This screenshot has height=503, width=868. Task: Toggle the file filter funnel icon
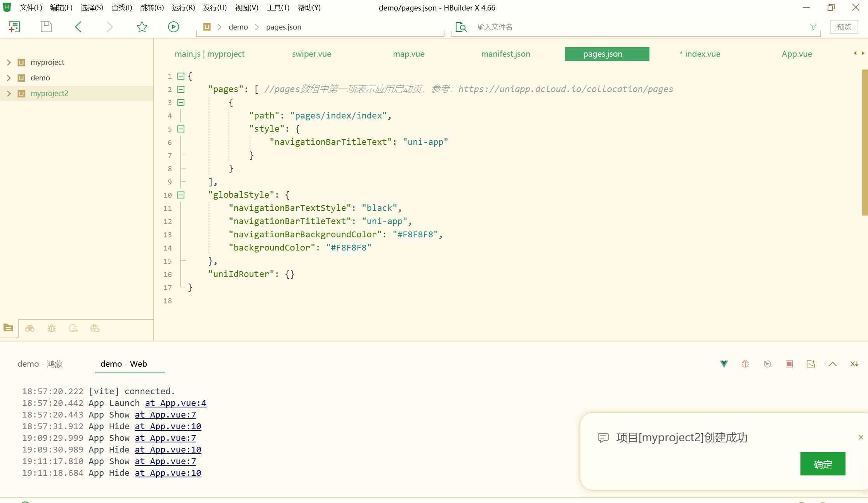(813, 27)
